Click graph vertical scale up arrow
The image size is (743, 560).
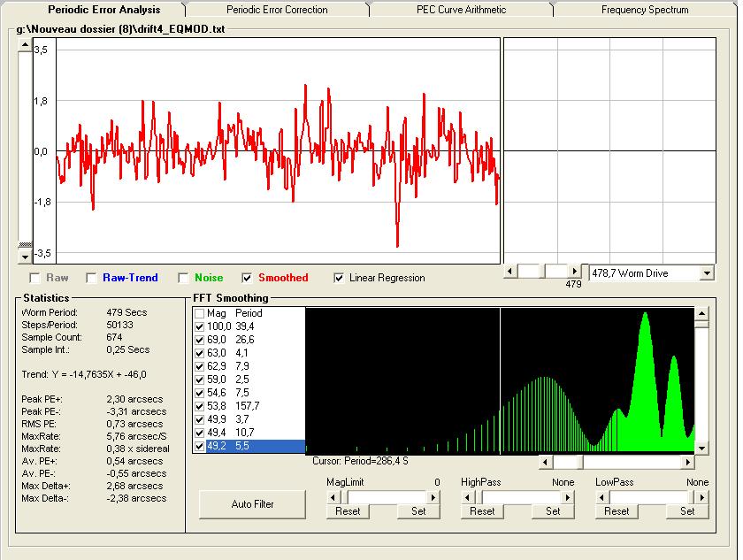coord(25,45)
